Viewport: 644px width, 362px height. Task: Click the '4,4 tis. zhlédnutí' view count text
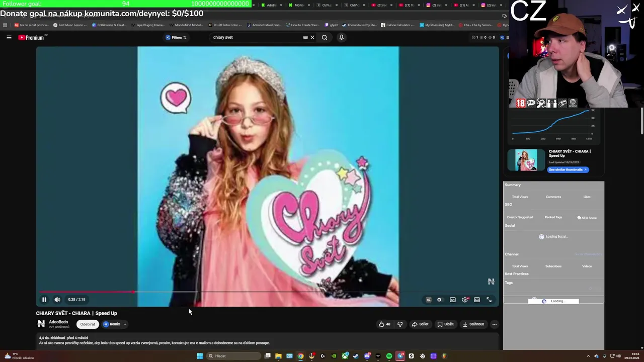coord(53,338)
